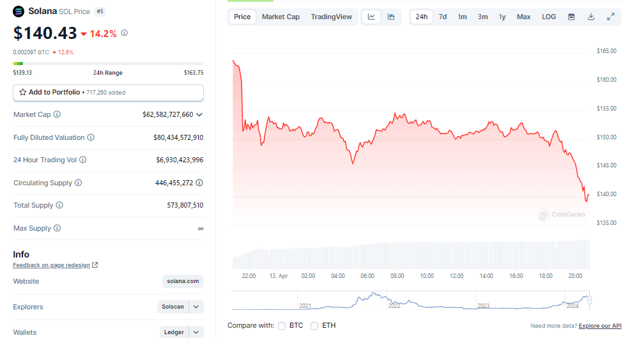Download the chart data

pyautogui.click(x=591, y=17)
